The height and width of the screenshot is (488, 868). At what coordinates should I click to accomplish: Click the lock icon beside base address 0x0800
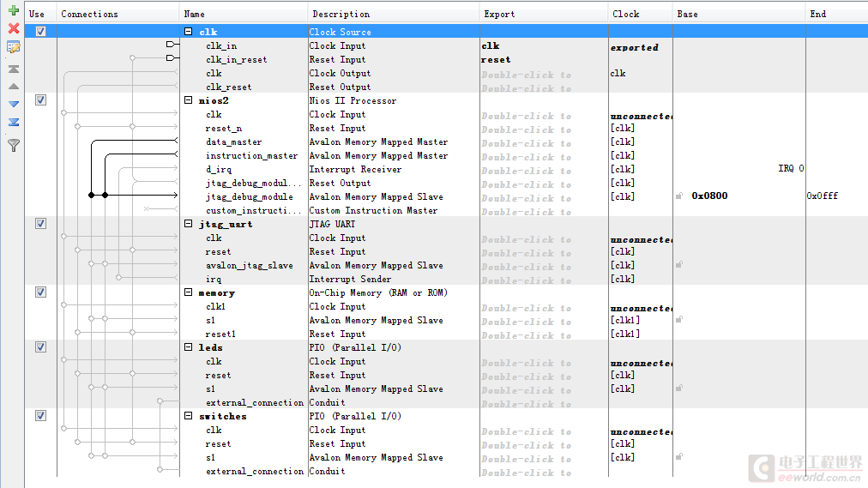[x=679, y=196]
